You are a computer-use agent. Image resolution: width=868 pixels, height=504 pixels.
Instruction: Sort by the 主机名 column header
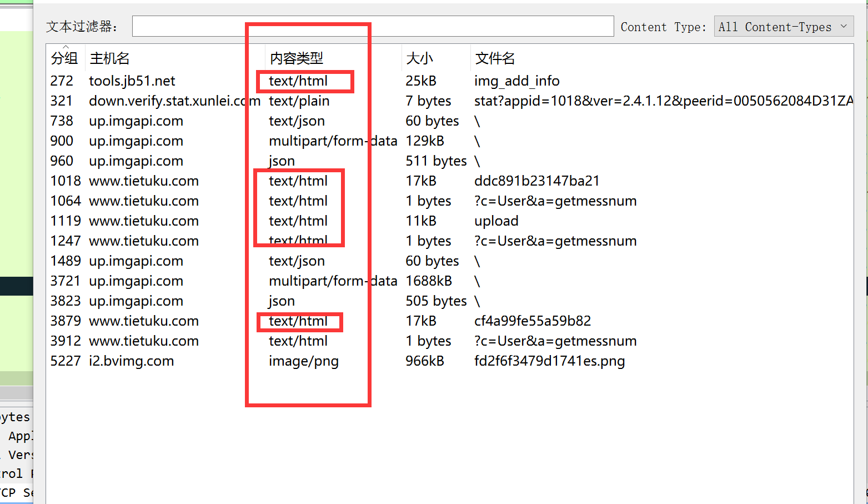(x=109, y=58)
